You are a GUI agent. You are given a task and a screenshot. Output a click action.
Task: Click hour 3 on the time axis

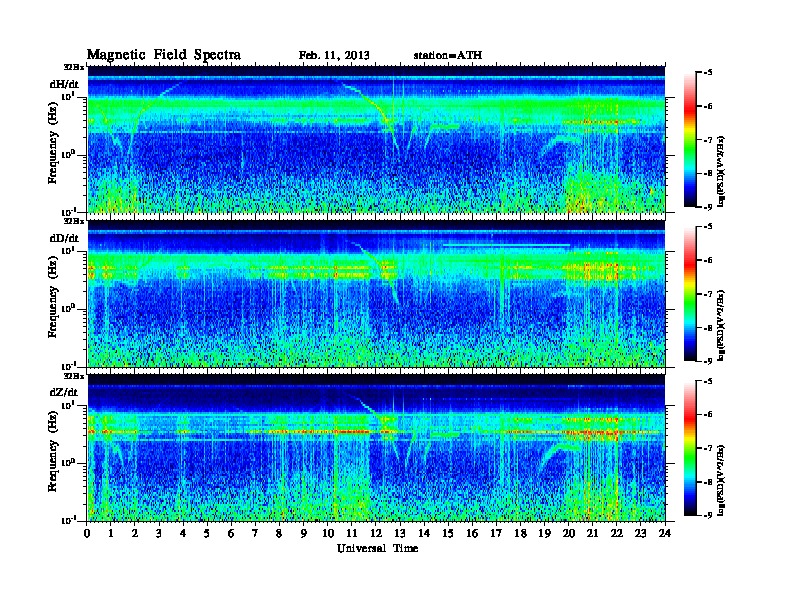pos(160,533)
